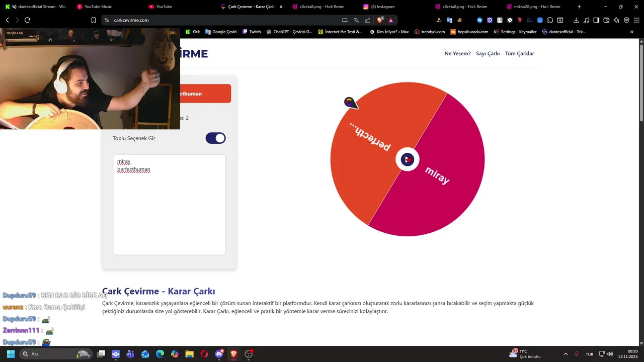
Task: Open the clock showing 00:20
Action: (x=628, y=354)
